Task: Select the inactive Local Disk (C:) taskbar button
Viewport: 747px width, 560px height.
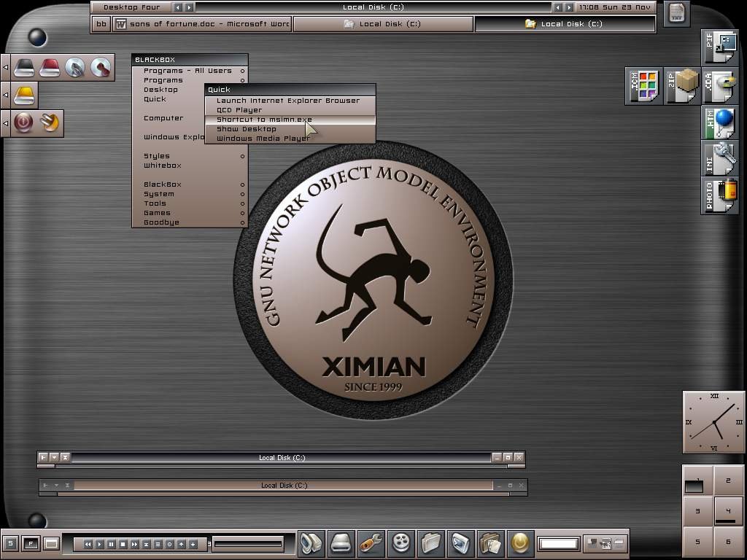Action: pos(383,24)
